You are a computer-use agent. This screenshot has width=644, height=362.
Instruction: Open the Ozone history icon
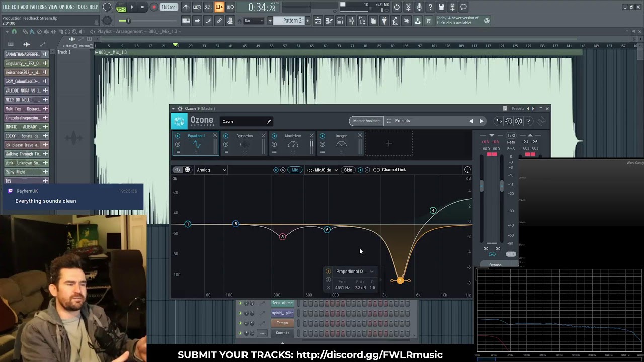[x=508, y=121]
